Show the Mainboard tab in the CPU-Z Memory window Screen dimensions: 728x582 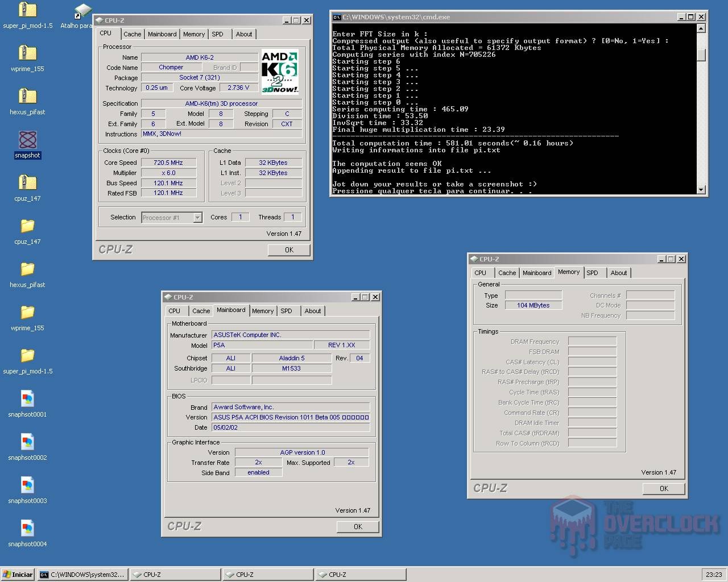point(537,273)
